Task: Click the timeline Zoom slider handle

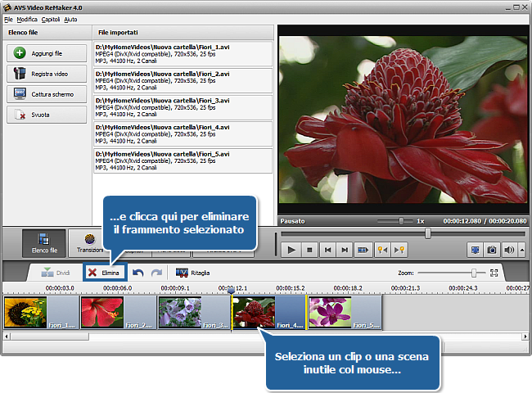Action: coord(473,273)
